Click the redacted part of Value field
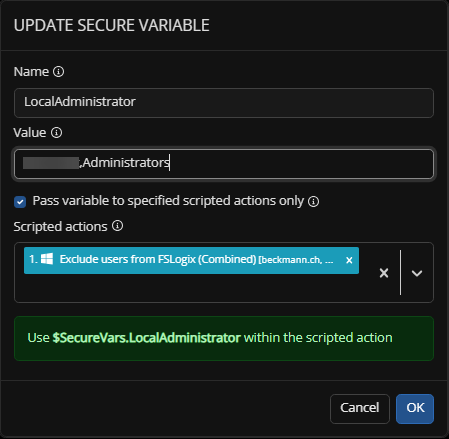The width and height of the screenshot is (449, 439). tap(51, 163)
